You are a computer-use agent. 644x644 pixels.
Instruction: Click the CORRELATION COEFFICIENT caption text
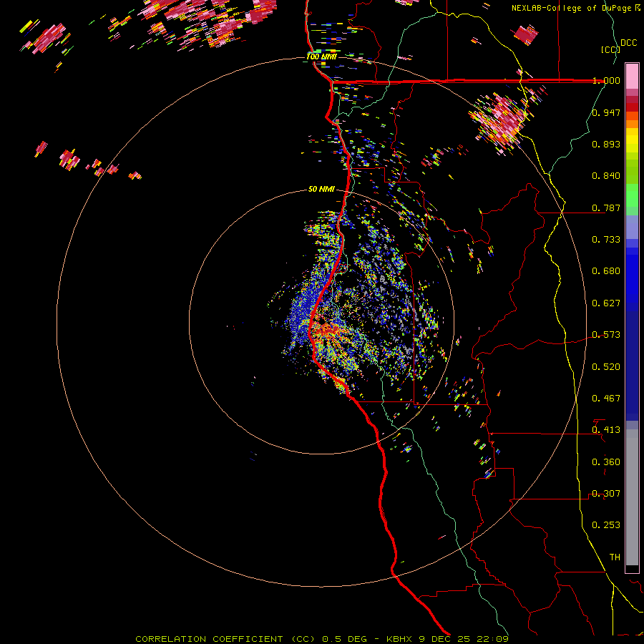(x=209, y=639)
